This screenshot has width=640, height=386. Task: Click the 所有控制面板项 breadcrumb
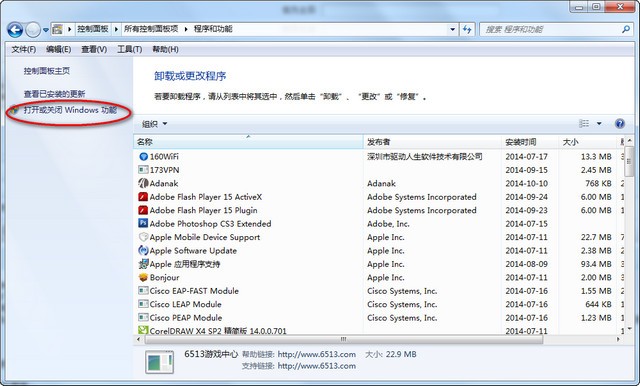coord(151,29)
